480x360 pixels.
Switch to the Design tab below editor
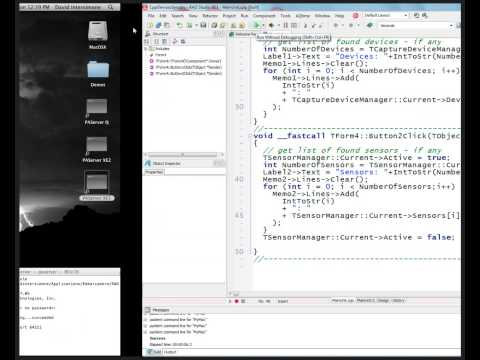(x=383, y=301)
